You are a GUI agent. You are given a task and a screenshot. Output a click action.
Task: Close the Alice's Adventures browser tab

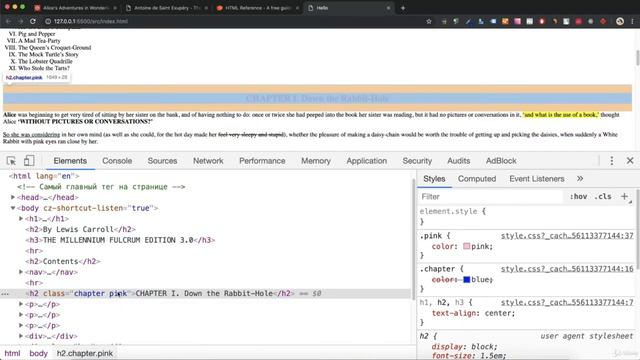tap(115, 8)
